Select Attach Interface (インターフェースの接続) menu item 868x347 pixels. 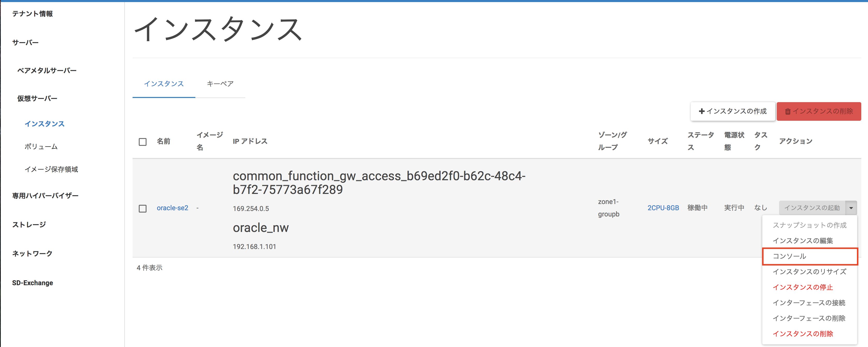click(x=809, y=303)
